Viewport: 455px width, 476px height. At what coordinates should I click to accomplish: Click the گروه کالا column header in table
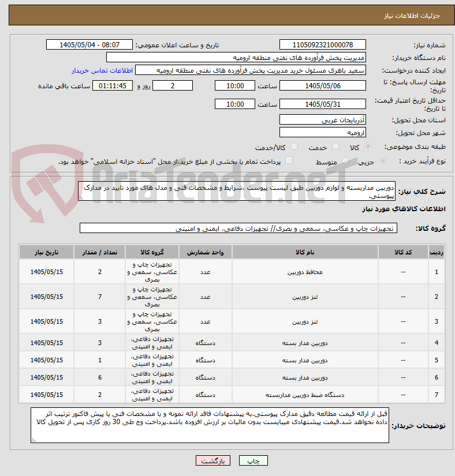click(152, 252)
